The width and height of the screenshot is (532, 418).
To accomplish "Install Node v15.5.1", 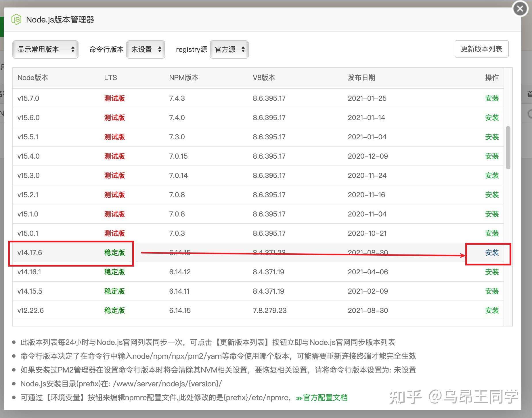I will tap(492, 137).
